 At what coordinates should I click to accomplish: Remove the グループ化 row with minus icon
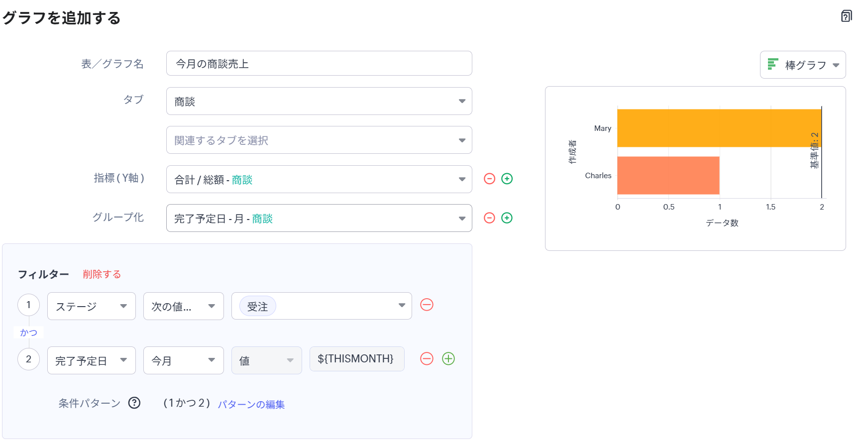(x=489, y=218)
